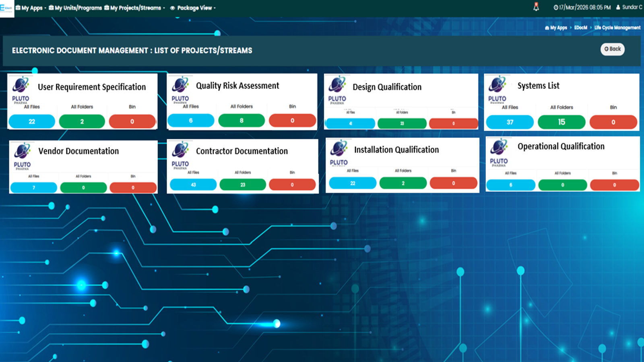Open the Package View dropdown
Image resolution: width=644 pixels, height=362 pixels.
pos(193,8)
